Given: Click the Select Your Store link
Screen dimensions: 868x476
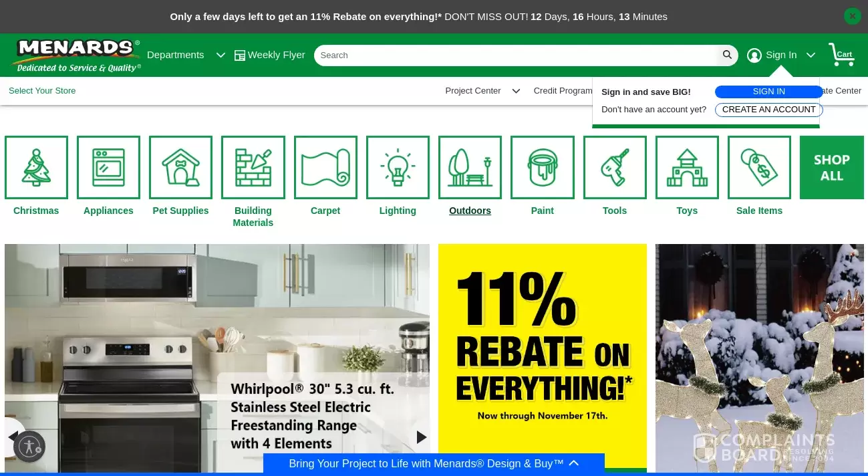Looking at the screenshot, I should pyautogui.click(x=42, y=91).
